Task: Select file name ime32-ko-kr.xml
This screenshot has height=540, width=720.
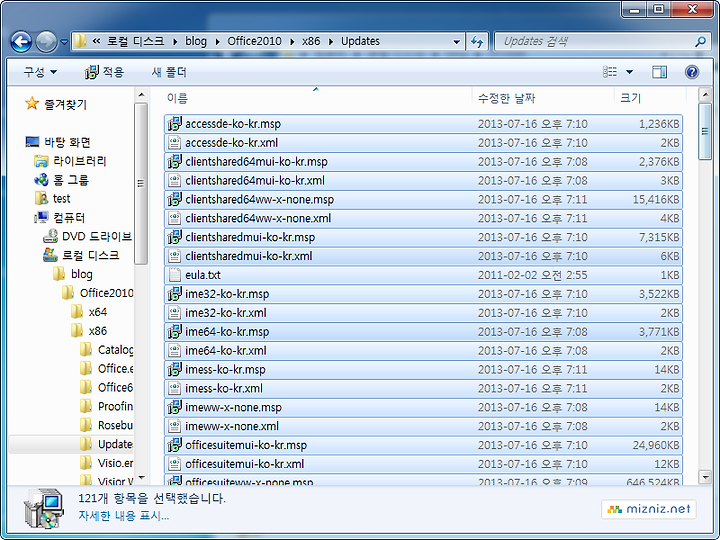Action: point(226,313)
